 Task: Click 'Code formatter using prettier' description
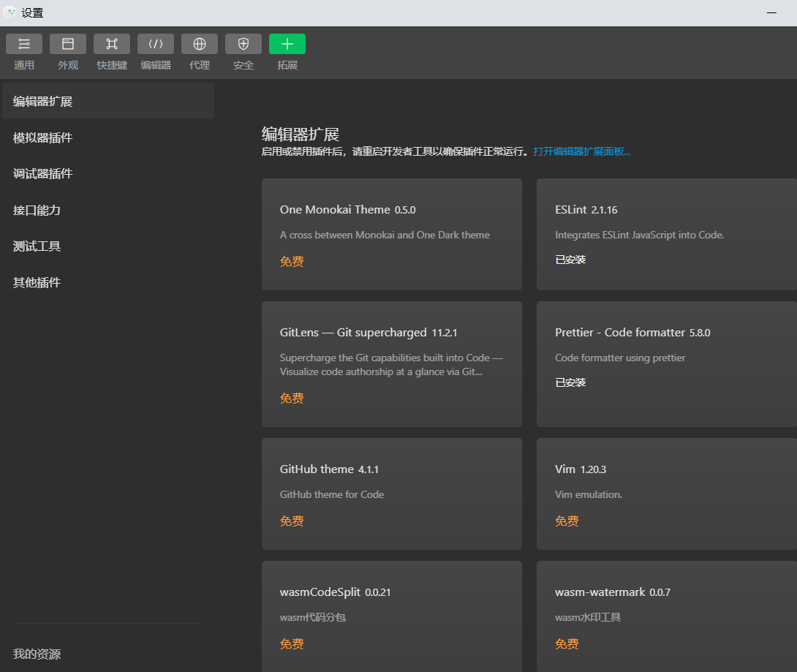tap(620, 358)
